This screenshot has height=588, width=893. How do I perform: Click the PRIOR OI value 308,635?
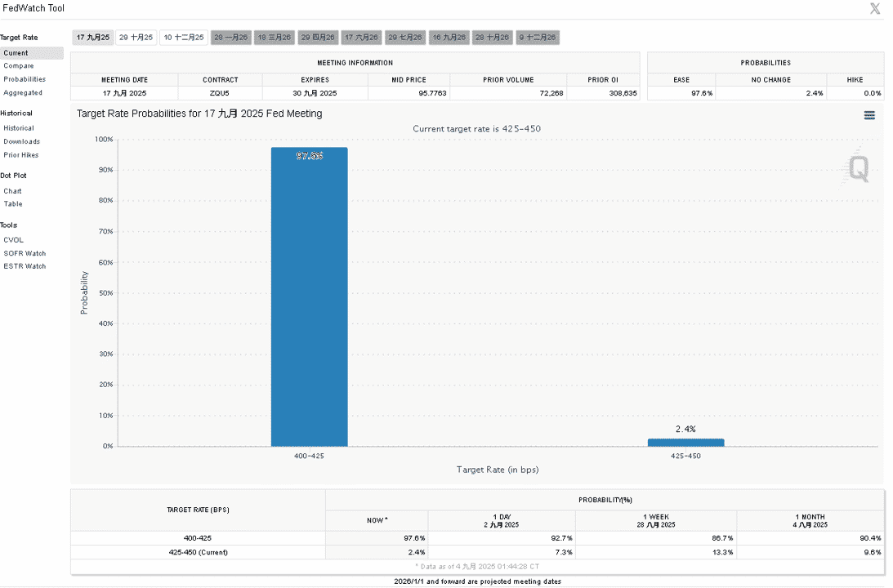[x=623, y=93]
